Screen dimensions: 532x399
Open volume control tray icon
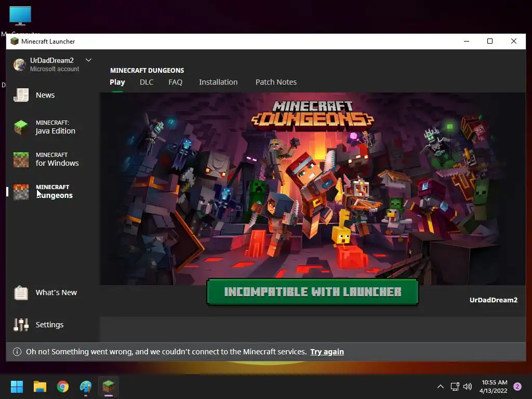pyautogui.click(x=468, y=387)
